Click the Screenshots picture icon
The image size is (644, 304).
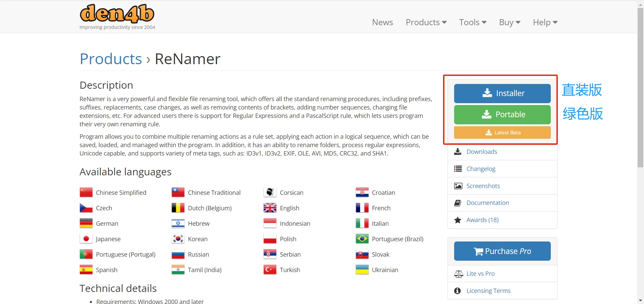[x=458, y=186]
